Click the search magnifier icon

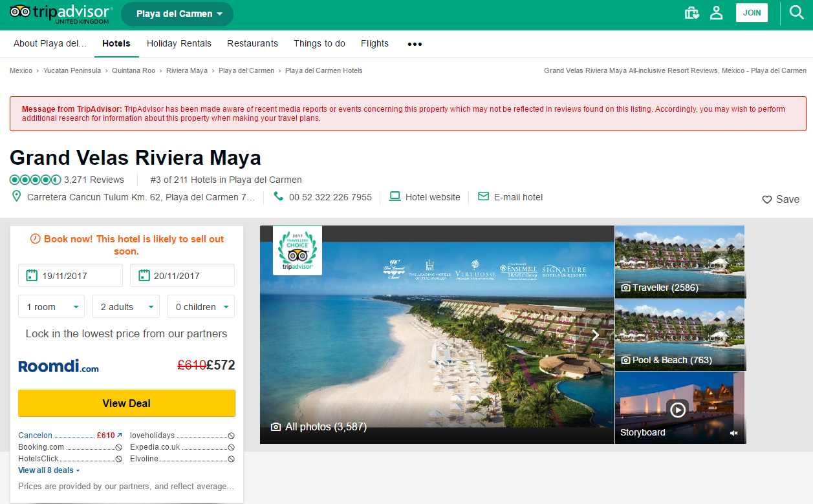coord(797,12)
